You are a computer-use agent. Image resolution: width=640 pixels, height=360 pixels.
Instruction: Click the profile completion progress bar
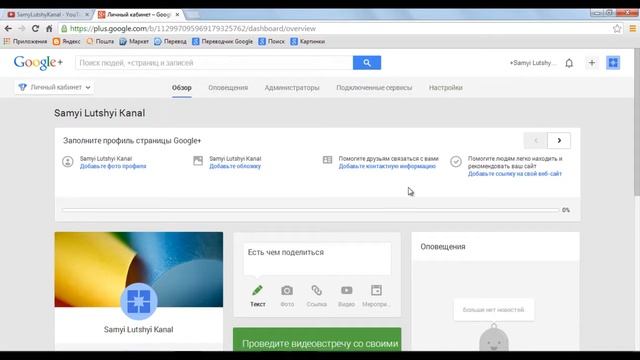coord(311,210)
